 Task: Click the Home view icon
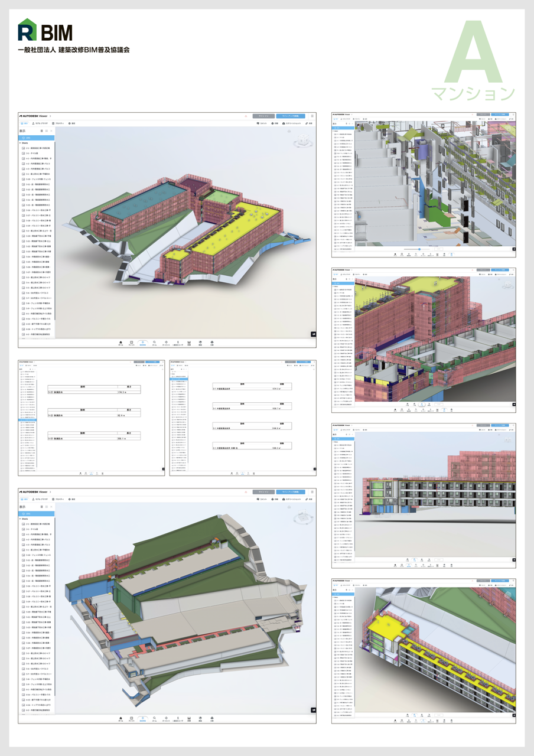[121, 341]
